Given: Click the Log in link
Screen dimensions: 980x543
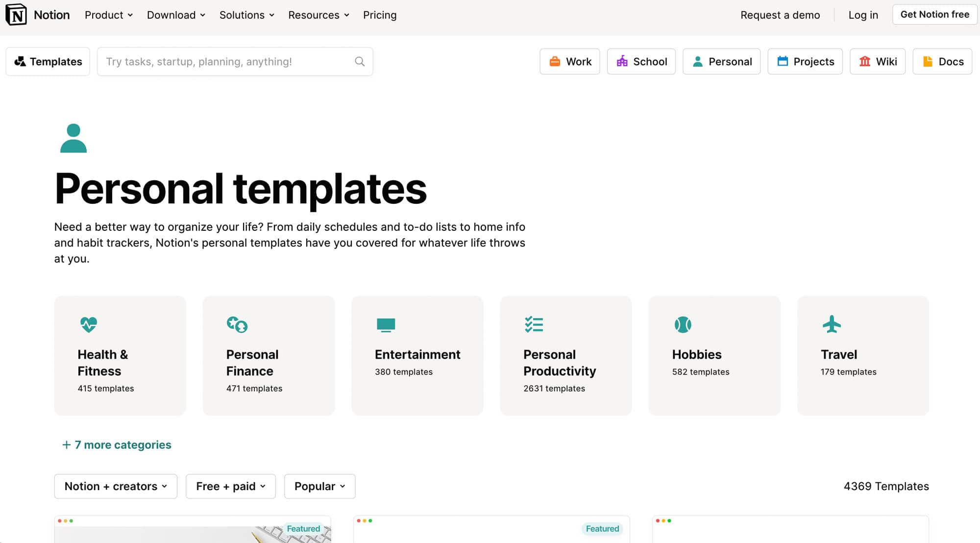Looking at the screenshot, I should 863,15.
